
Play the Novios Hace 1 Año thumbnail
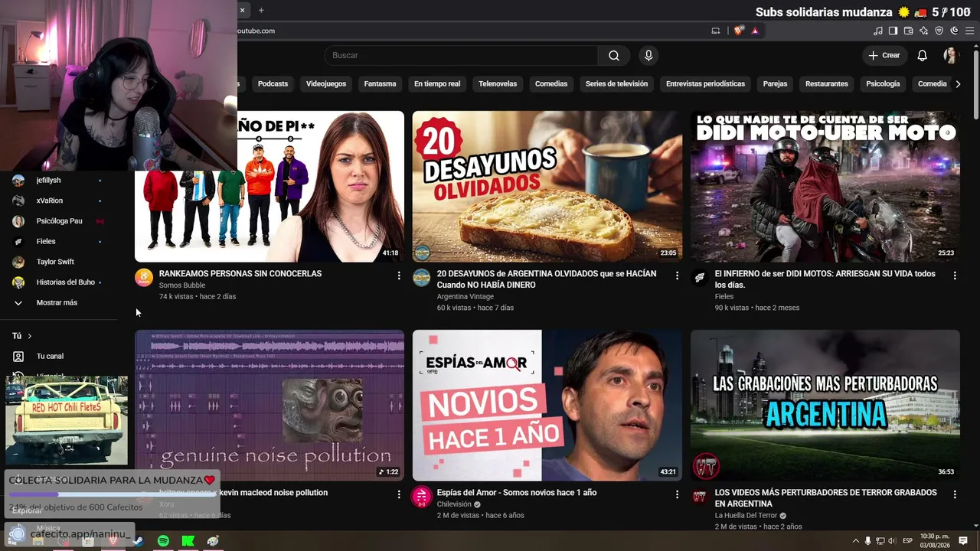(547, 406)
